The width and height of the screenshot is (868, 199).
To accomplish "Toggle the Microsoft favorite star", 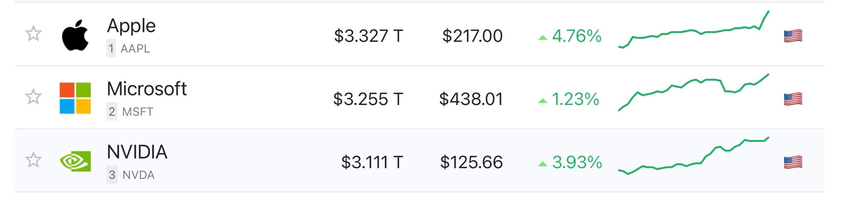I will 33,97.
